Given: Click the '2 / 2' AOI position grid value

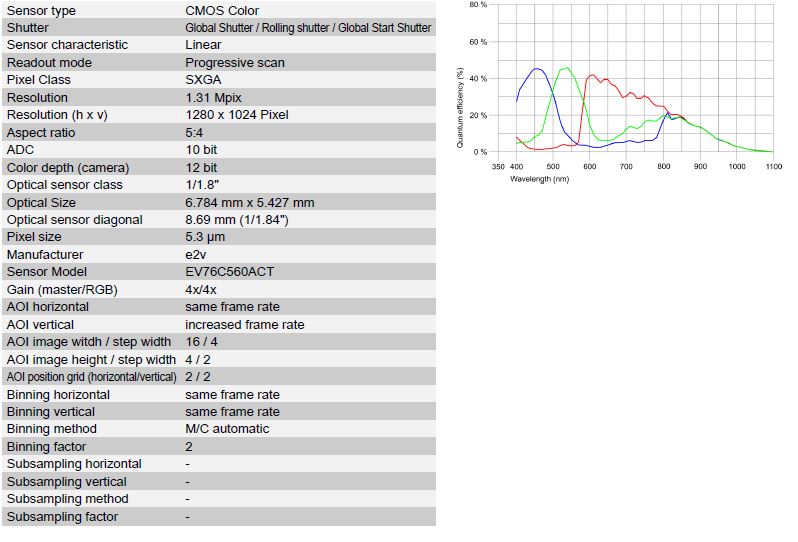Looking at the screenshot, I should point(197,377).
